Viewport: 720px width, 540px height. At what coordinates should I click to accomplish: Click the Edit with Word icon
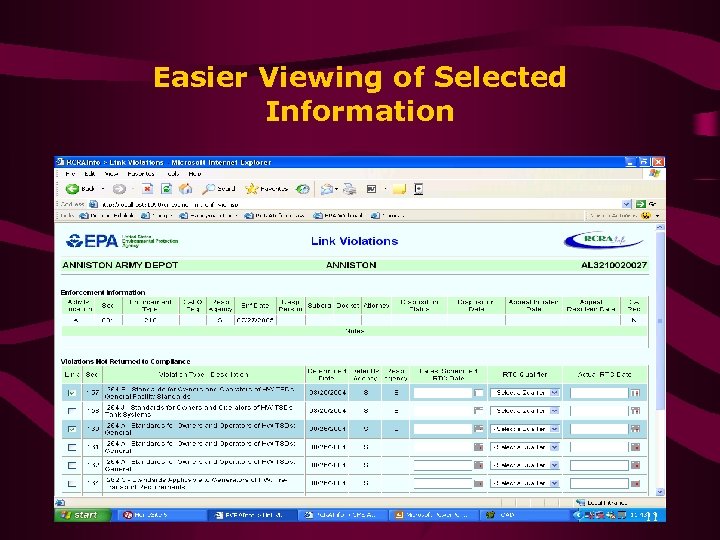pyautogui.click(x=371, y=189)
